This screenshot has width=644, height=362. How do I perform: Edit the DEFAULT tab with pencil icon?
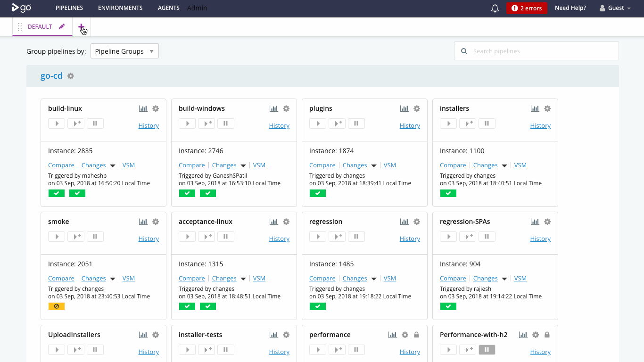(62, 27)
